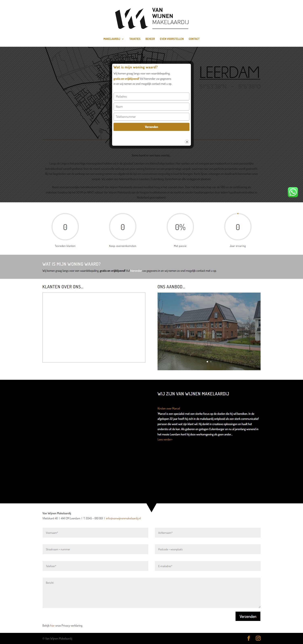303x644 pixels.
Task: Go to the Beheer page
Action: 150,39
